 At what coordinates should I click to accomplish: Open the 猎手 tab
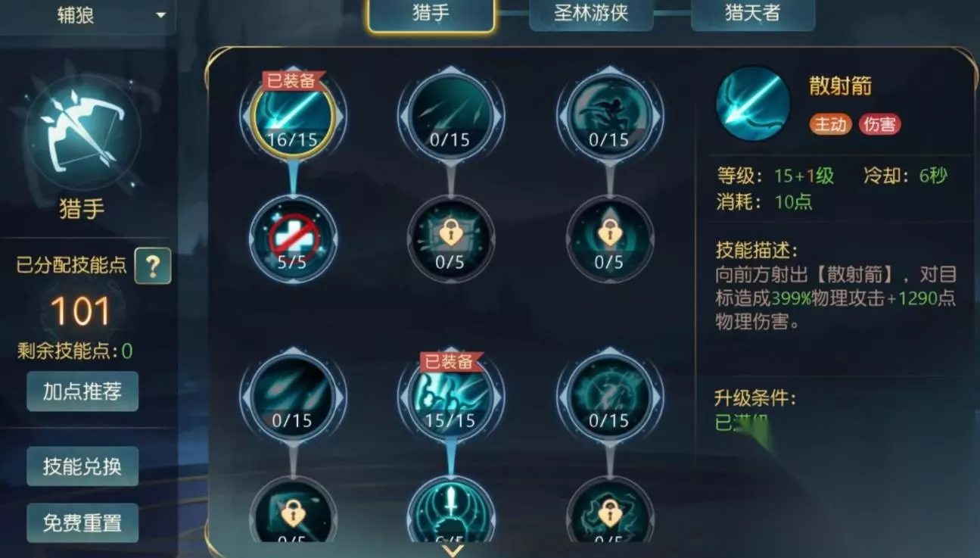point(431,14)
